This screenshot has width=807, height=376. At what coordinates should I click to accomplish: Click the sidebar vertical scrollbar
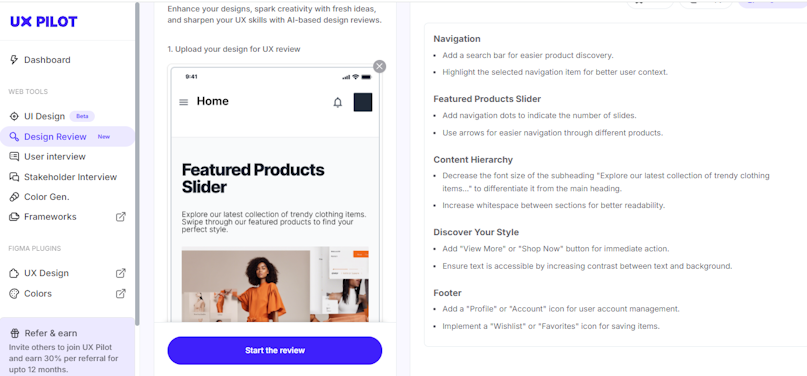tap(137, 164)
